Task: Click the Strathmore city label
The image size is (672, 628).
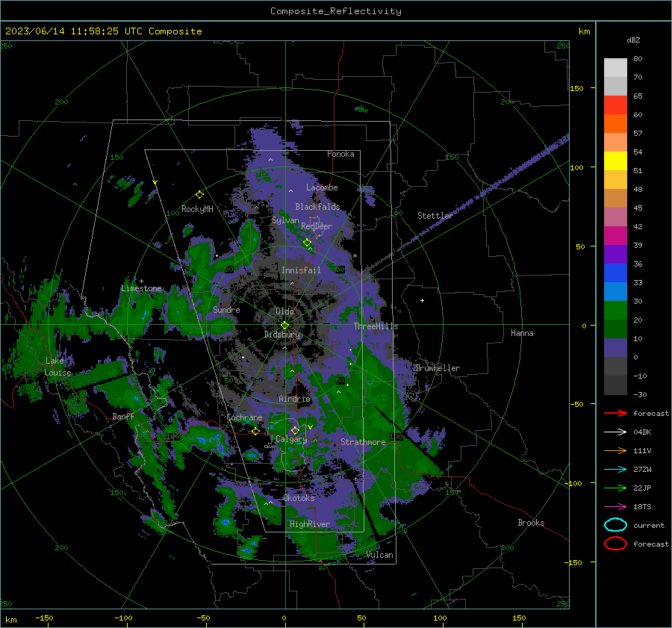Action: tap(363, 442)
